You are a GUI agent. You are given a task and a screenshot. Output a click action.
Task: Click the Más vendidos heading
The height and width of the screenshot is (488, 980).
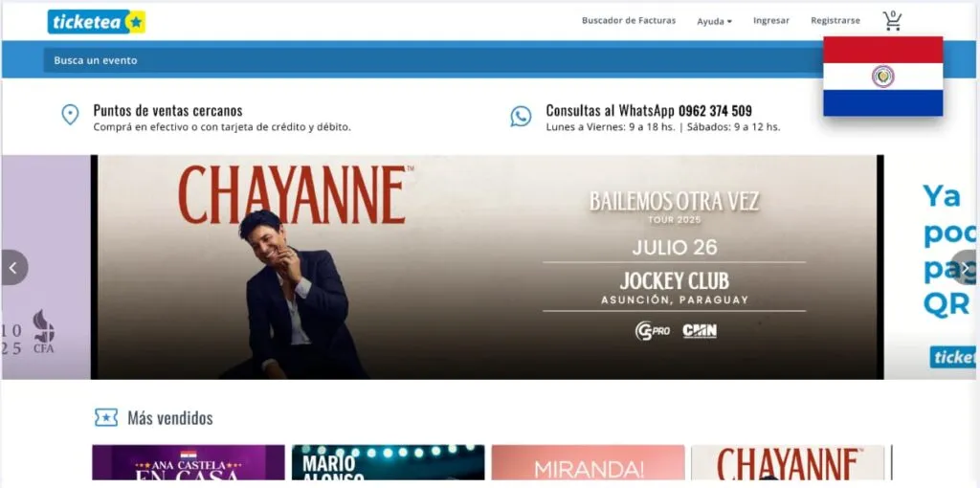click(x=170, y=418)
